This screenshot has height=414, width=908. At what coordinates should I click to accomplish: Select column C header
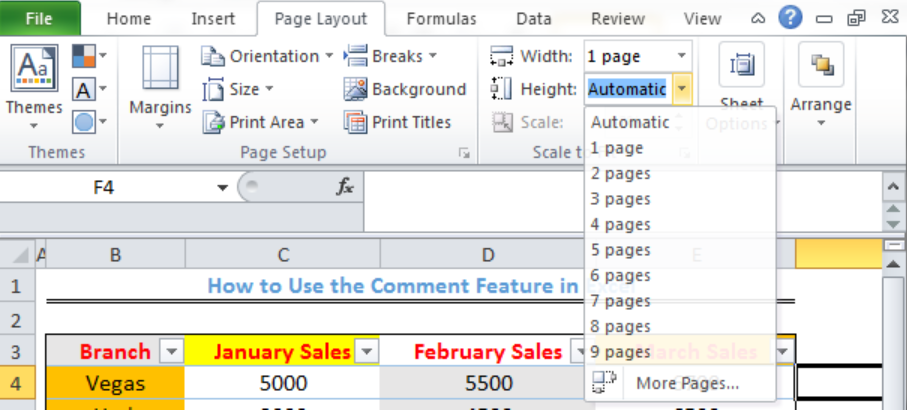[283, 255]
